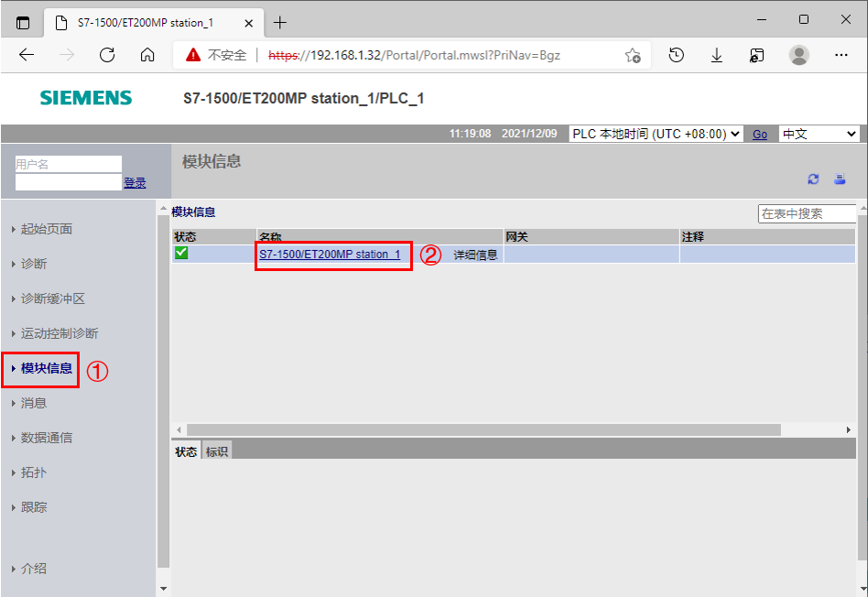
Task: Open the tab actions menu icon
Action: point(23,23)
